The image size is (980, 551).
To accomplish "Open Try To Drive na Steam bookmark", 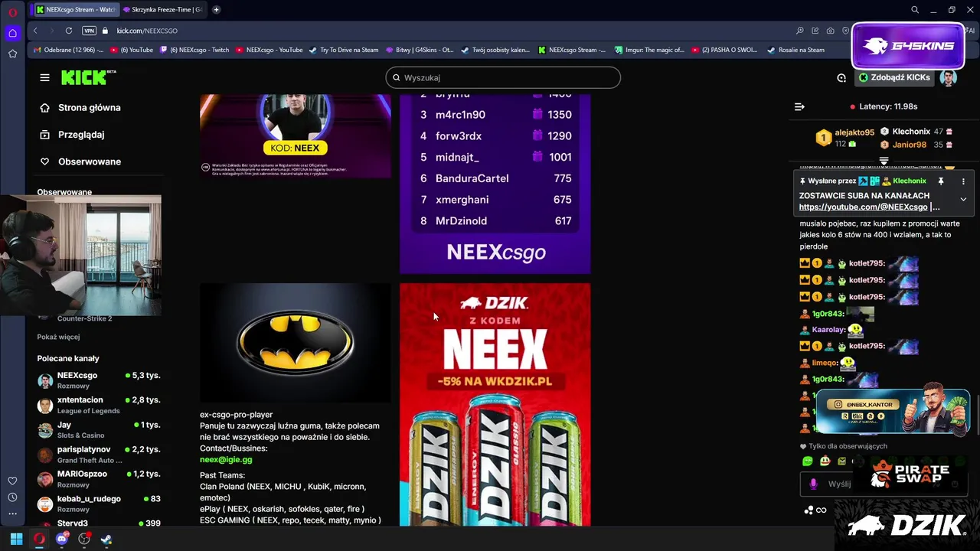I will pos(344,50).
